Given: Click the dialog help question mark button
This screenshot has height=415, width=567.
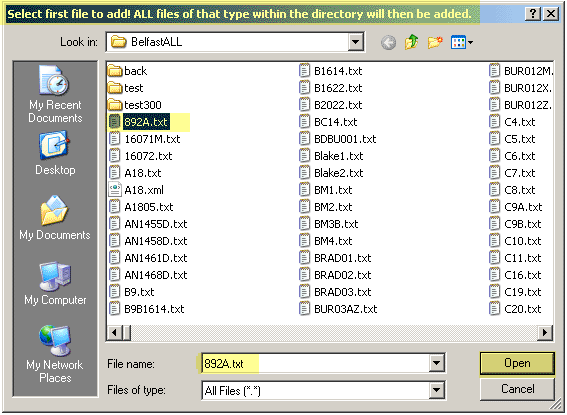Looking at the screenshot, I should (x=533, y=14).
